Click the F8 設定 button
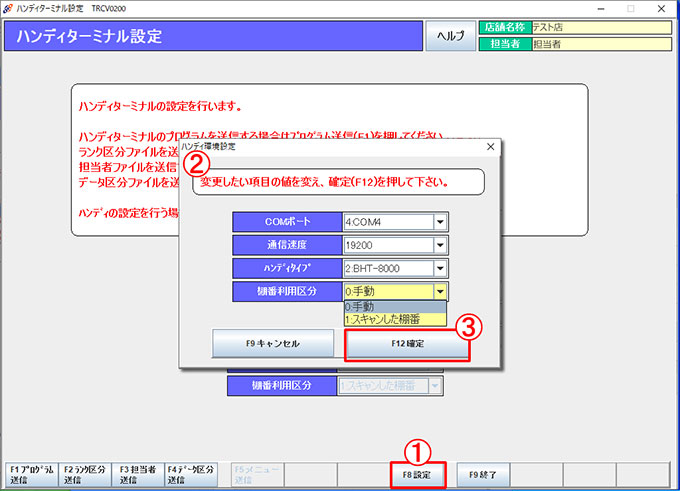 417,475
